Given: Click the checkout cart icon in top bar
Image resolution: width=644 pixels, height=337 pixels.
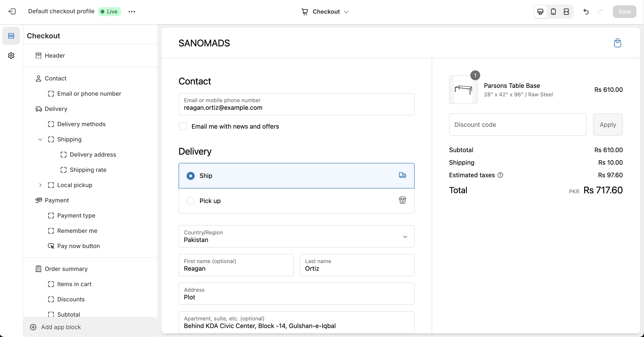Looking at the screenshot, I should (305, 11).
